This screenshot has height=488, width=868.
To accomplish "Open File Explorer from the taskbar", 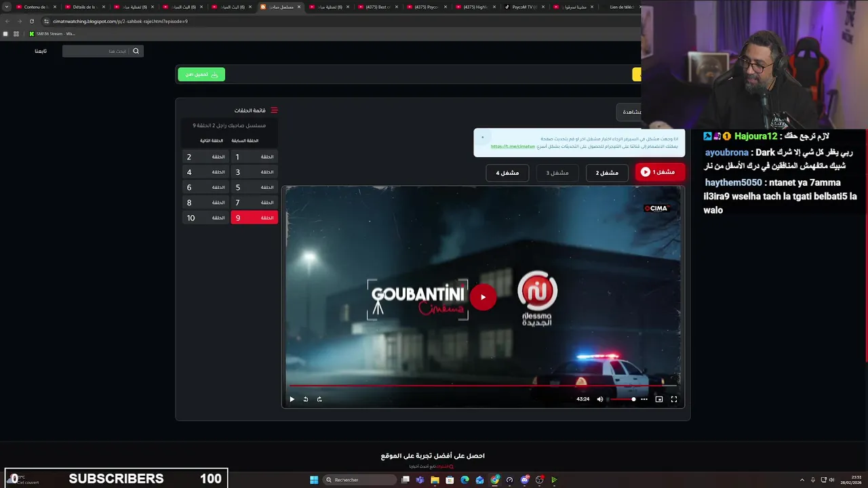I will 435,480.
